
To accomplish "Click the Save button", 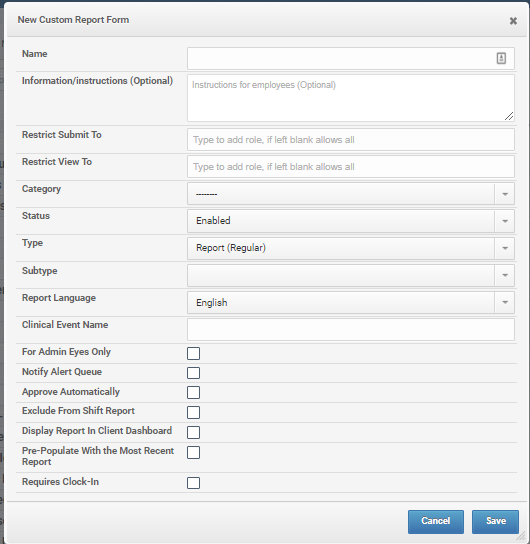I will tap(495, 521).
